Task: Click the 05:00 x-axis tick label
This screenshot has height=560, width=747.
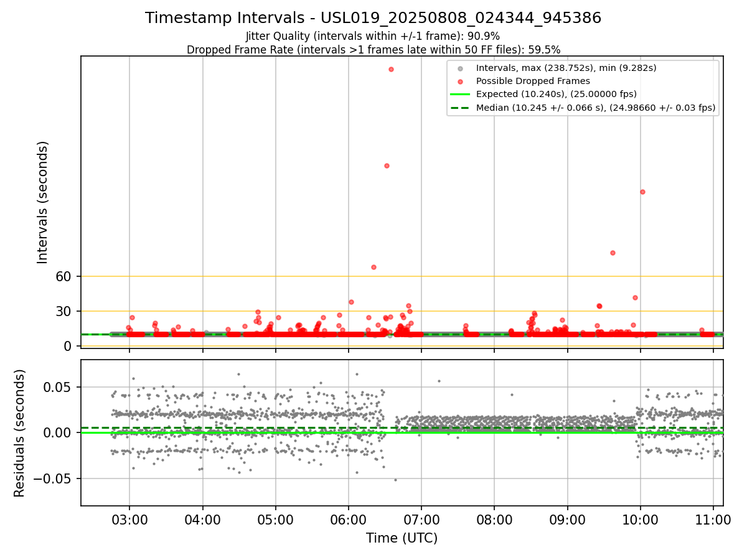Action: [x=276, y=520]
